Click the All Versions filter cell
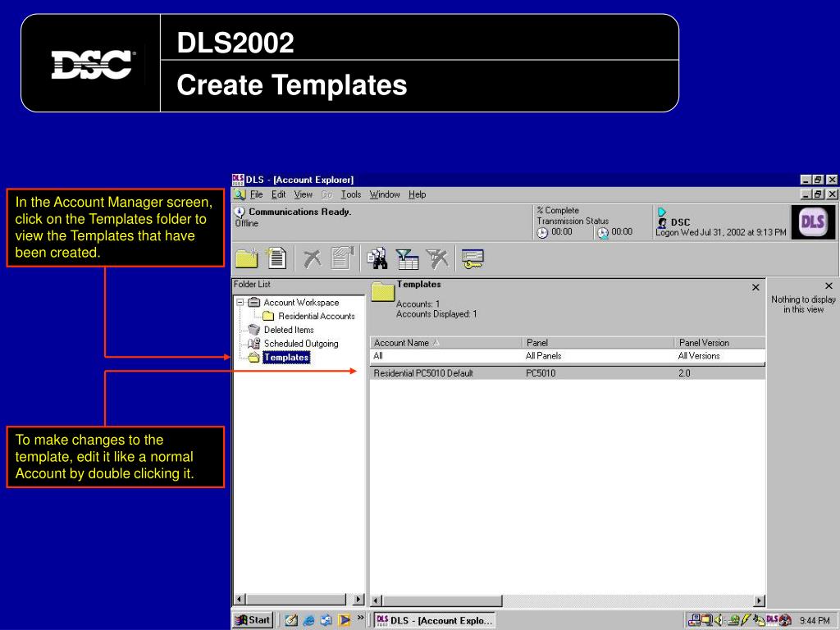Image resolution: width=840 pixels, height=630 pixels. click(719, 356)
